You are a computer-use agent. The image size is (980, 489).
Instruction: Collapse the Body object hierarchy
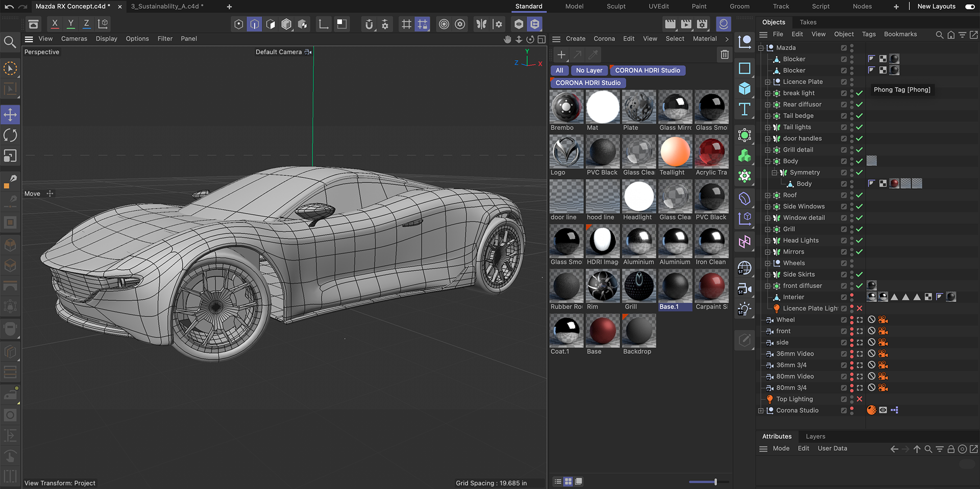pos(767,162)
